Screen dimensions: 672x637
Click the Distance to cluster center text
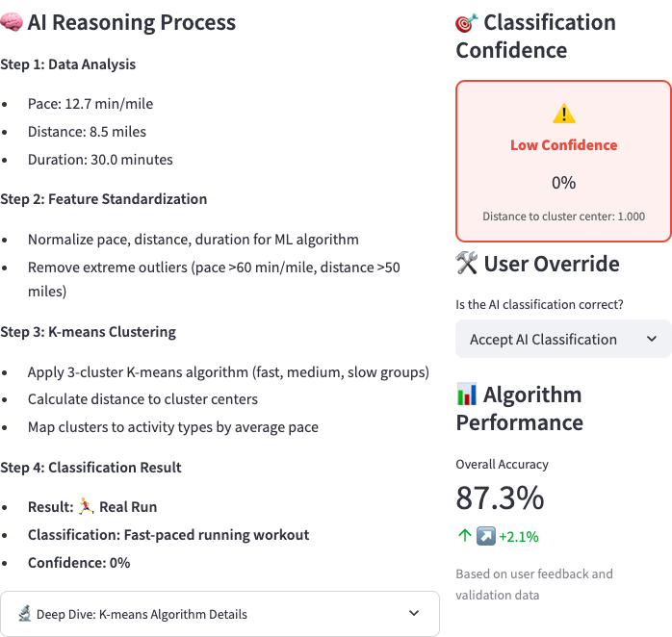coord(563,217)
